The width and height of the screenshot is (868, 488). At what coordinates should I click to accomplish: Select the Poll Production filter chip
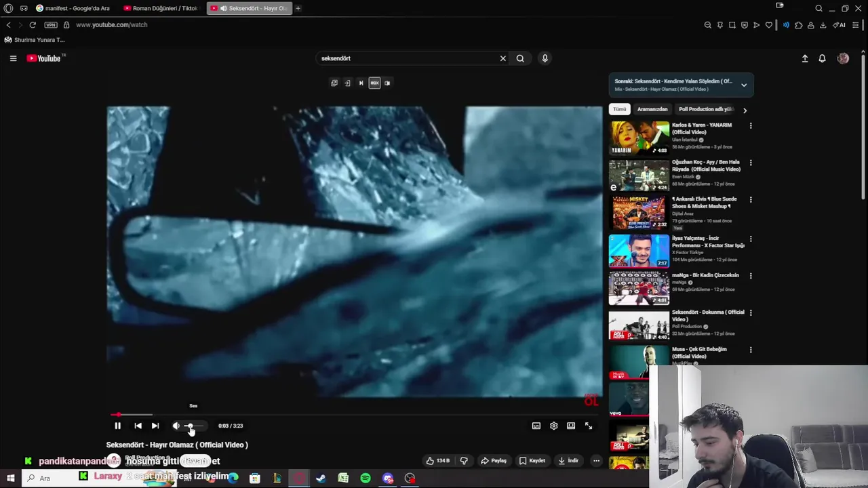coord(705,109)
